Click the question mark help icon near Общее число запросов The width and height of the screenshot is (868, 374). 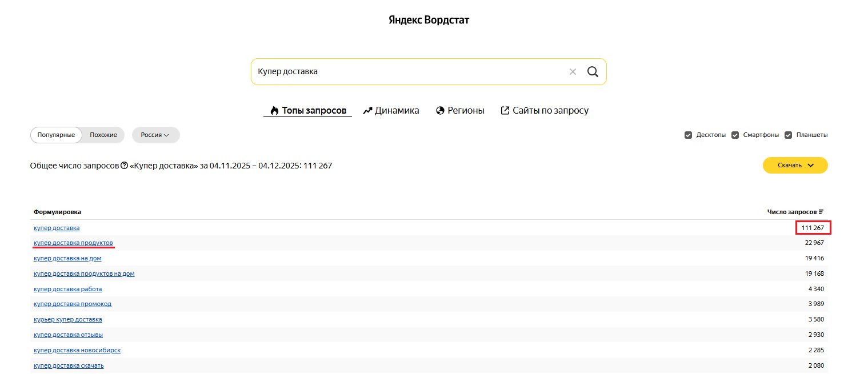125,166
